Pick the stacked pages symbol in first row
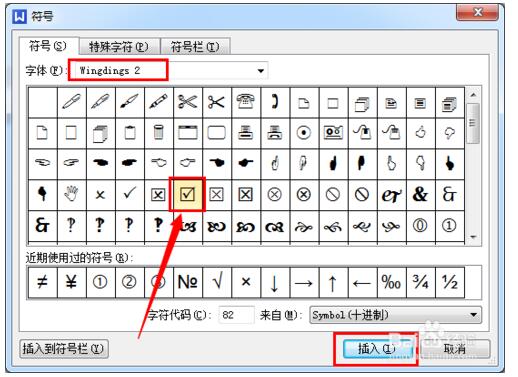 (362, 102)
